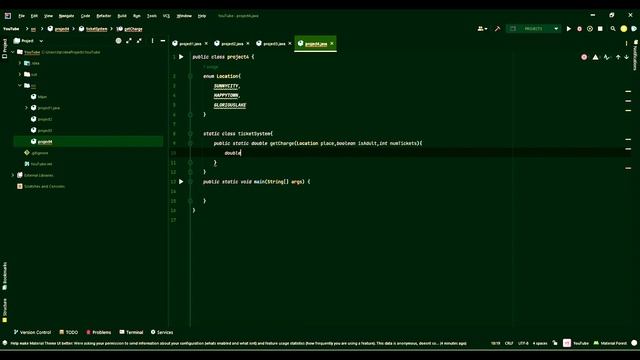Open the Tools menu

pos(152,16)
